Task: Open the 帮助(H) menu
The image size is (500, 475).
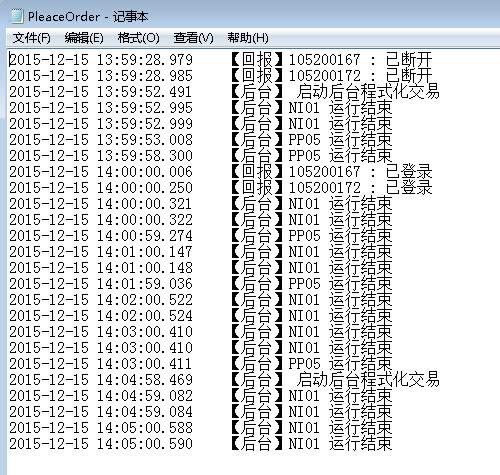Action: tap(248, 38)
